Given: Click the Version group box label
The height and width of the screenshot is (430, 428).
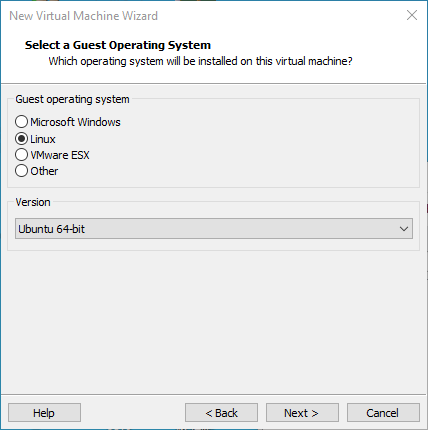Looking at the screenshot, I should pos(33,202).
